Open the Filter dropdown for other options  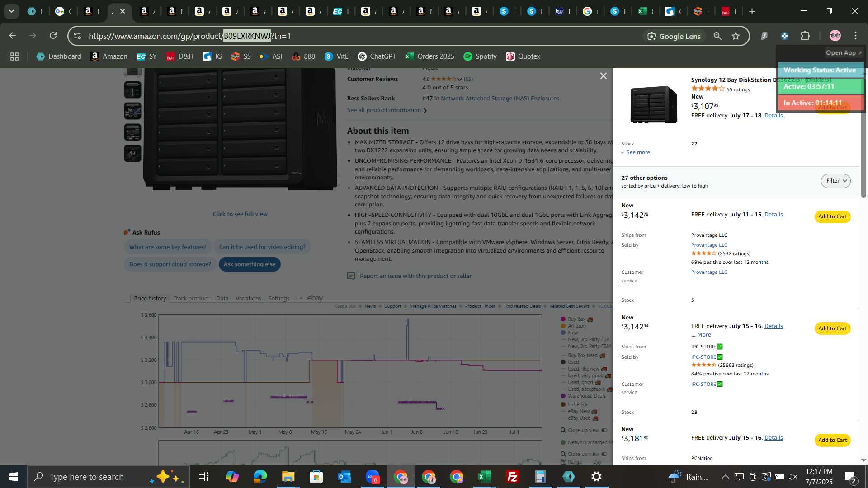tap(835, 181)
